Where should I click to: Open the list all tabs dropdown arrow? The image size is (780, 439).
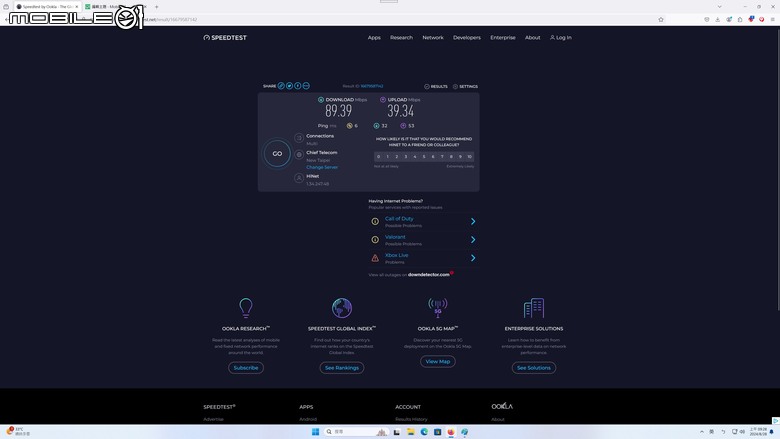719,6
